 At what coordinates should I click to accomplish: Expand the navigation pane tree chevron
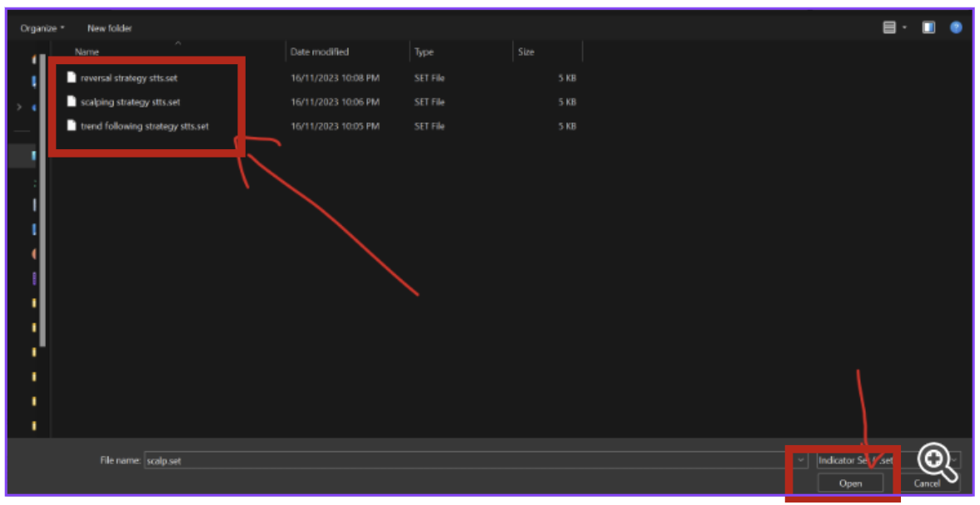click(x=19, y=107)
